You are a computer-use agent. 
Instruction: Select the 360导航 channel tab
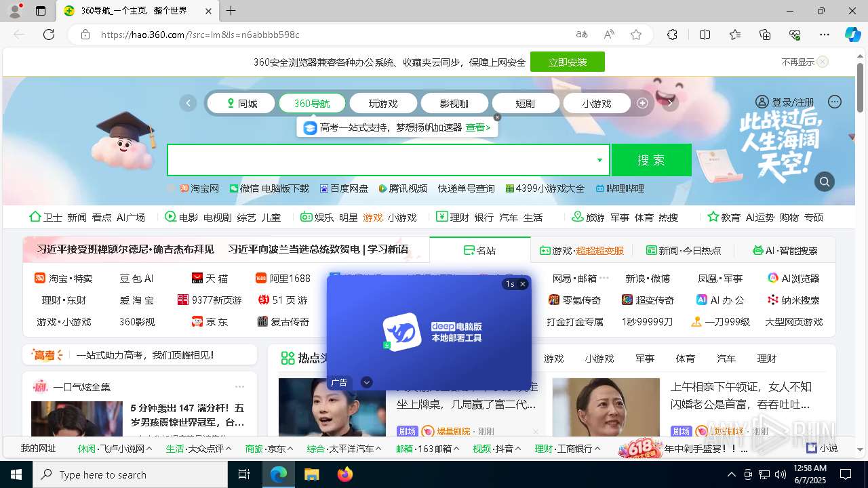(312, 103)
